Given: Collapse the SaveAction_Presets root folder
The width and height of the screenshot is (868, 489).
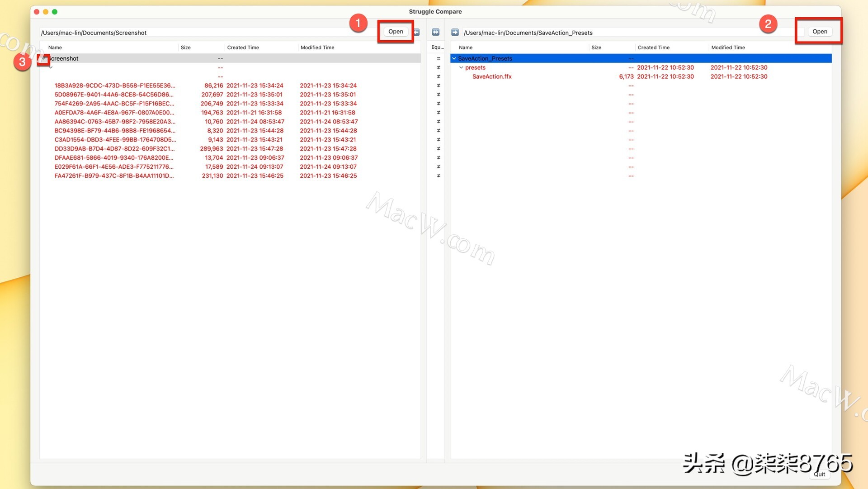Looking at the screenshot, I should tap(454, 58).
